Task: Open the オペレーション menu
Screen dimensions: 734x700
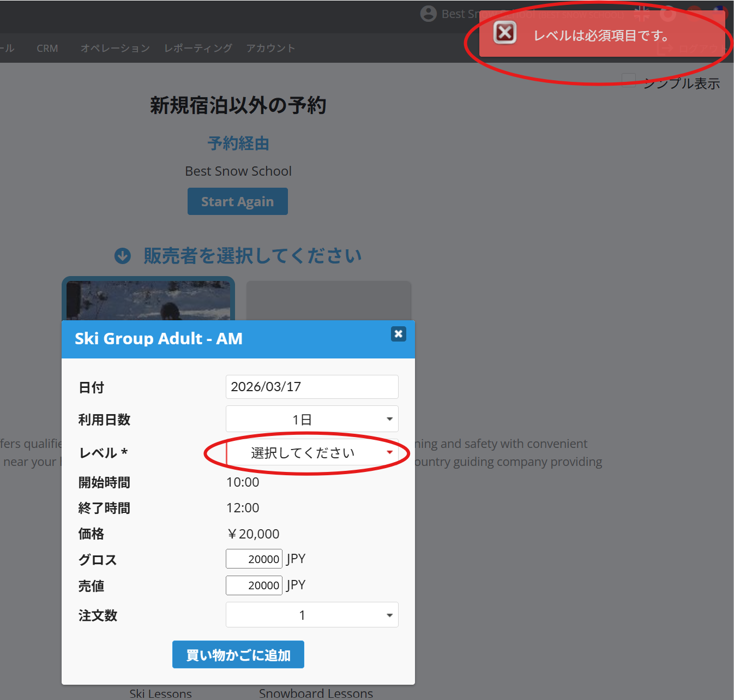Action: (115, 48)
